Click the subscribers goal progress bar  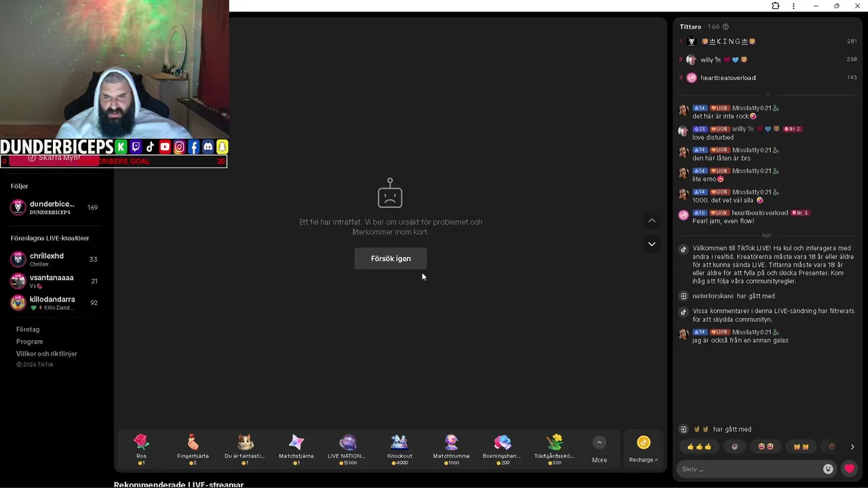coord(113,161)
